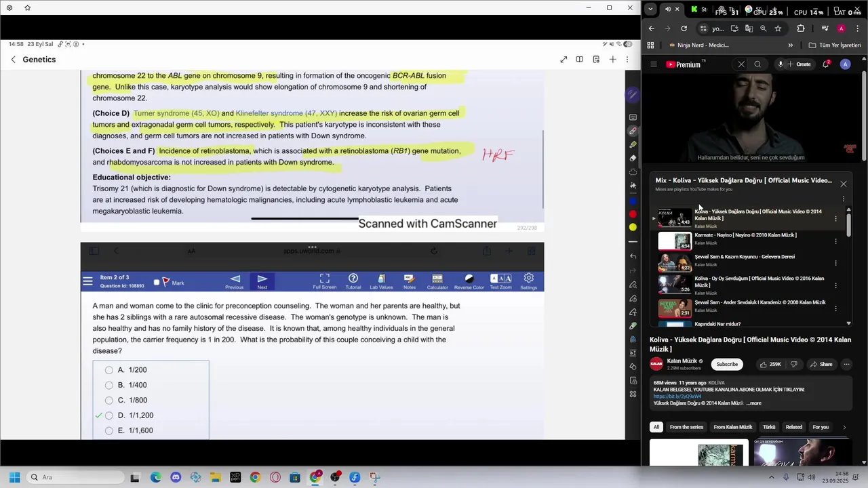Select the 'From Kalan Müzik' chip
This screenshot has height=488, width=868.
733,427
